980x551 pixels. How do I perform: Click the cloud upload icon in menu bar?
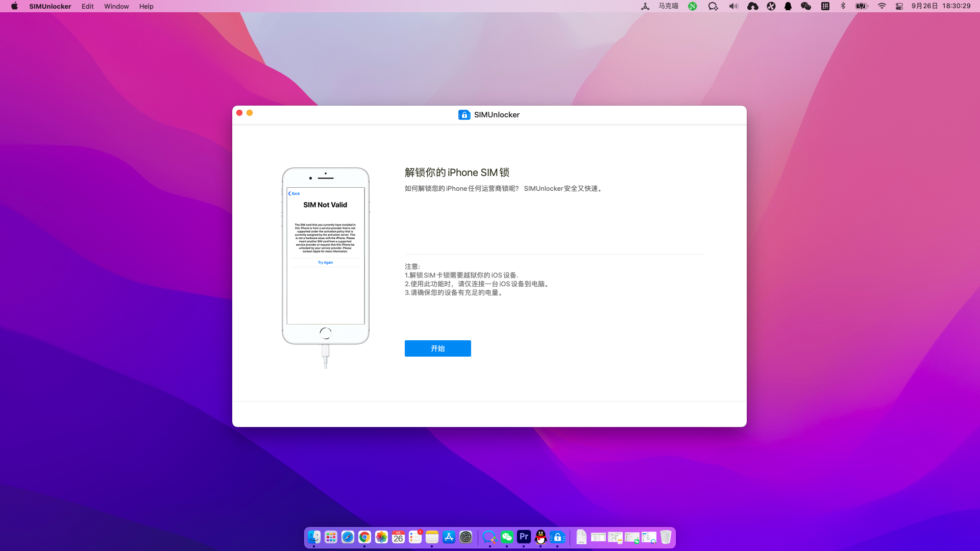pyautogui.click(x=752, y=6)
